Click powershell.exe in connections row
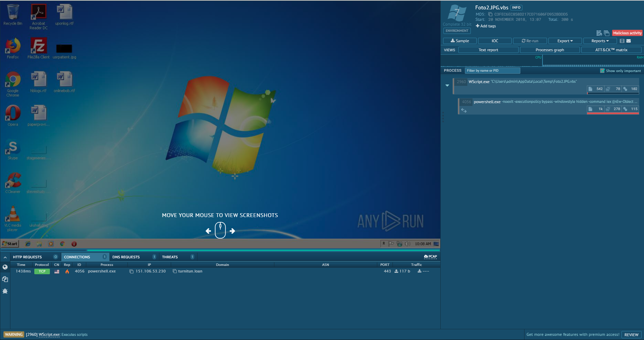The image size is (644, 340). [x=102, y=271]
